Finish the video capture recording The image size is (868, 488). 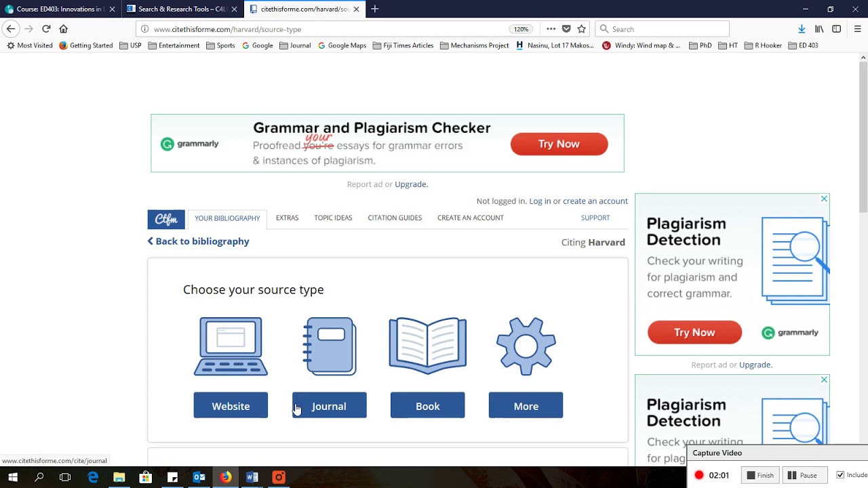click(x=760, y=475)
